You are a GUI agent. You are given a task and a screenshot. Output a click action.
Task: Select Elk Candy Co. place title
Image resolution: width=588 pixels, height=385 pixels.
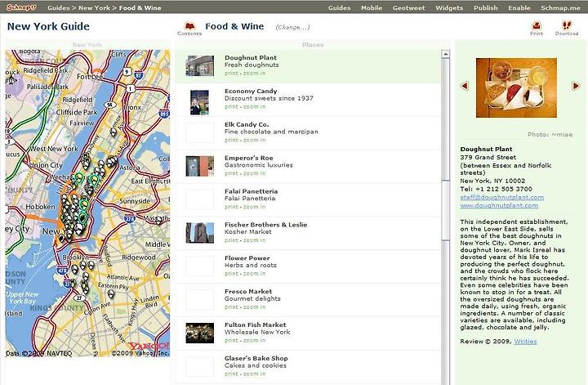tap(247, 124)
